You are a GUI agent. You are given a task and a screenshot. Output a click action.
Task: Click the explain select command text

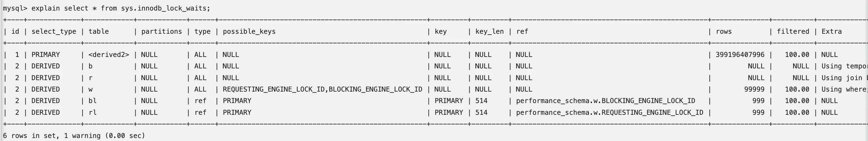tap(121, 8)
